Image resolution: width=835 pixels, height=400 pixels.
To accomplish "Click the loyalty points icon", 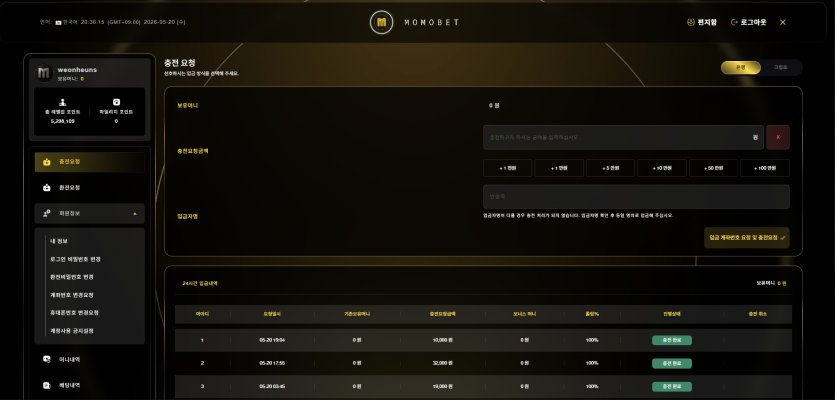I will coord(116,102).
